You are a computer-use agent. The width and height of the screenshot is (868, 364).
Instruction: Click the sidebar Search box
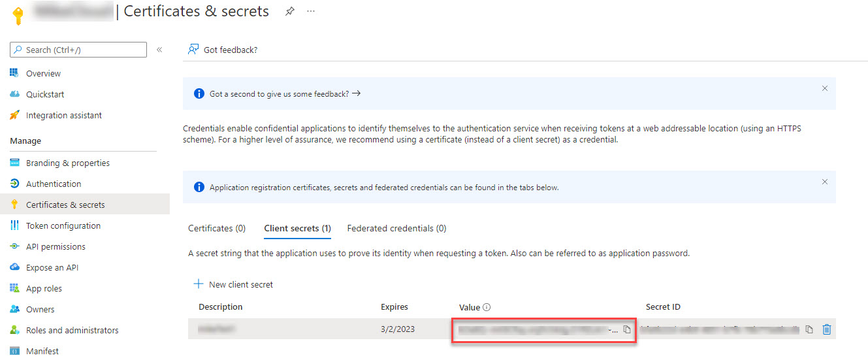[x=78, y=50]
